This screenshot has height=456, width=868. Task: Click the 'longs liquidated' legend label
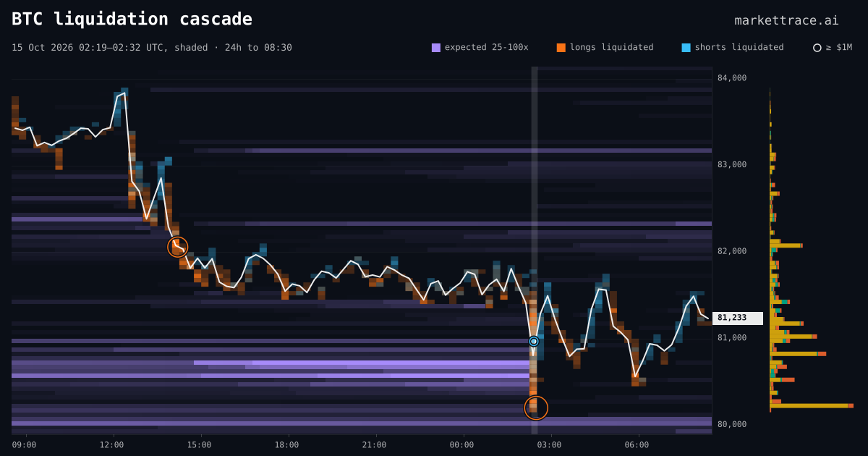(611, 47)
